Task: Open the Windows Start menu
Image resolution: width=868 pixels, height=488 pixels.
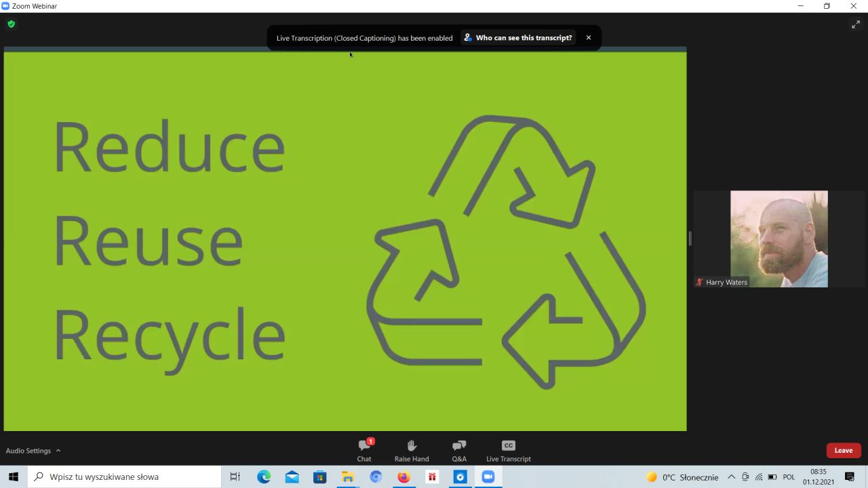Action: click(14, 477)
